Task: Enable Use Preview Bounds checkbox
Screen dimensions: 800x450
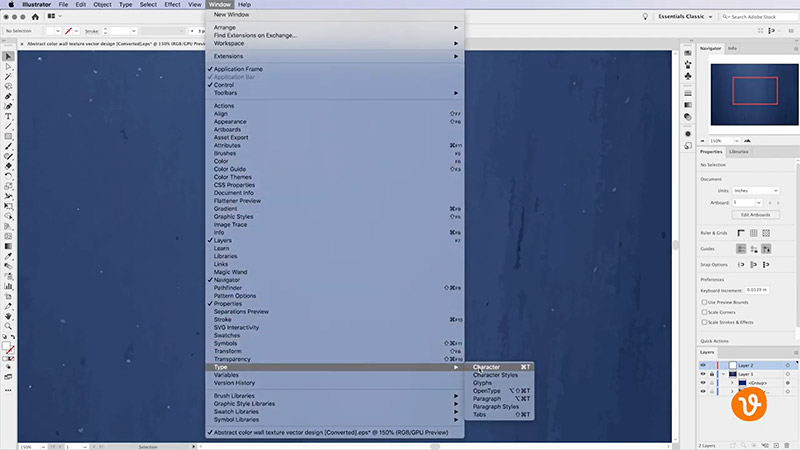Action: click(704, 302)
